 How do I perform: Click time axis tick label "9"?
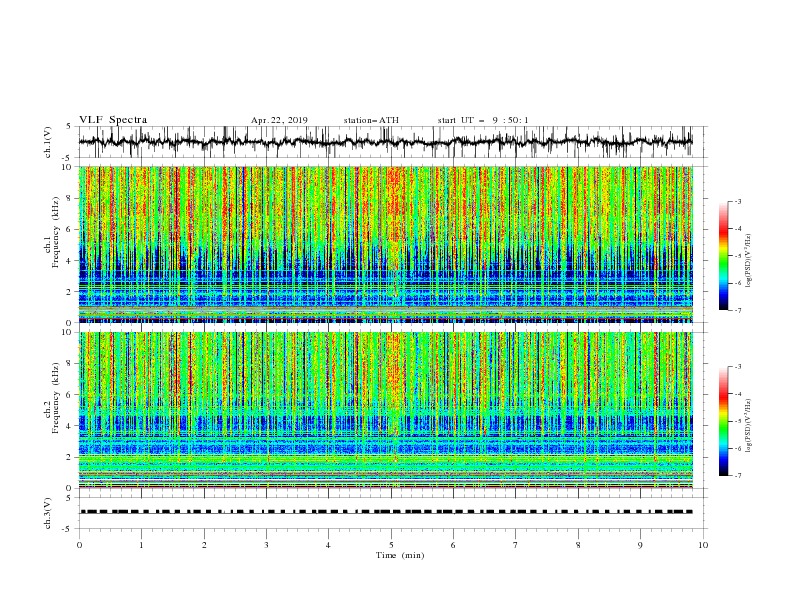(x=640, y=545)
